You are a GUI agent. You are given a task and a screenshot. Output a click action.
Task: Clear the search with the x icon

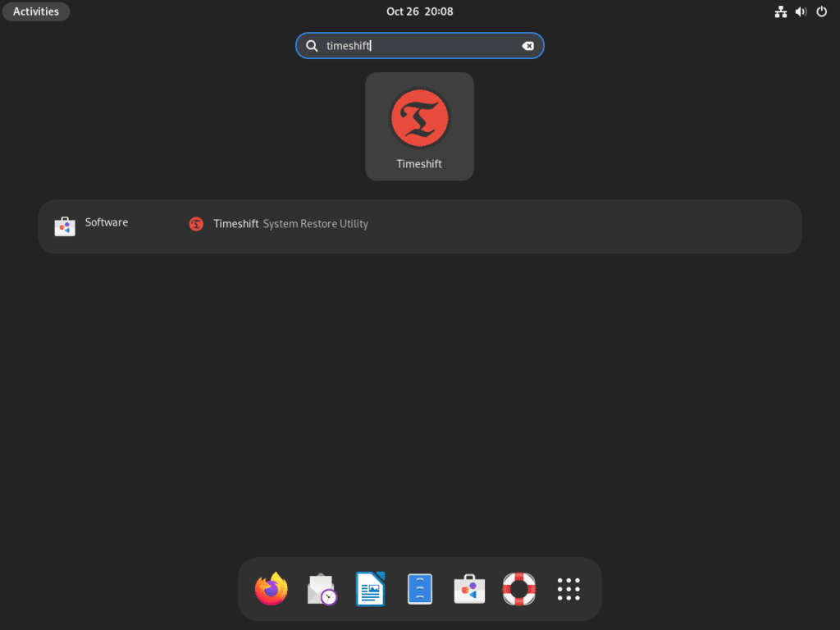(527, 46)
